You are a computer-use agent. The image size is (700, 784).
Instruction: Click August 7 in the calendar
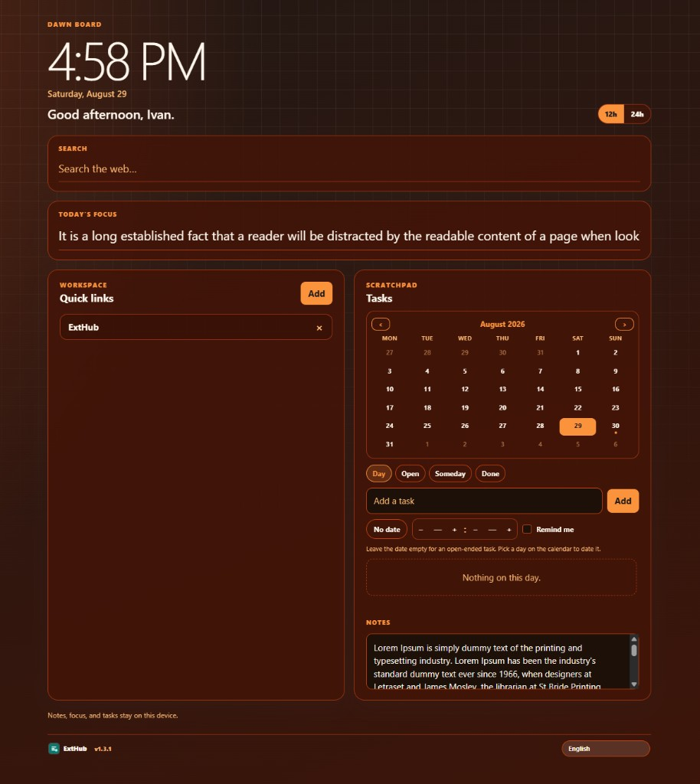click(x=540, y=371)
